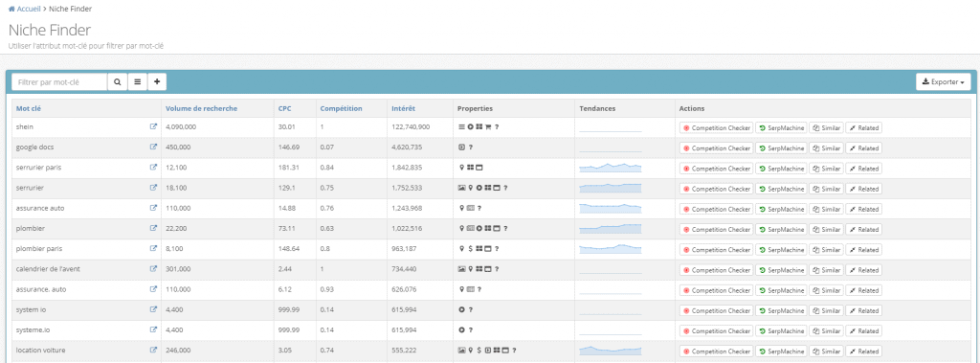
Task: Click the plombier paris trend sparkline
Action: point(611,248)
